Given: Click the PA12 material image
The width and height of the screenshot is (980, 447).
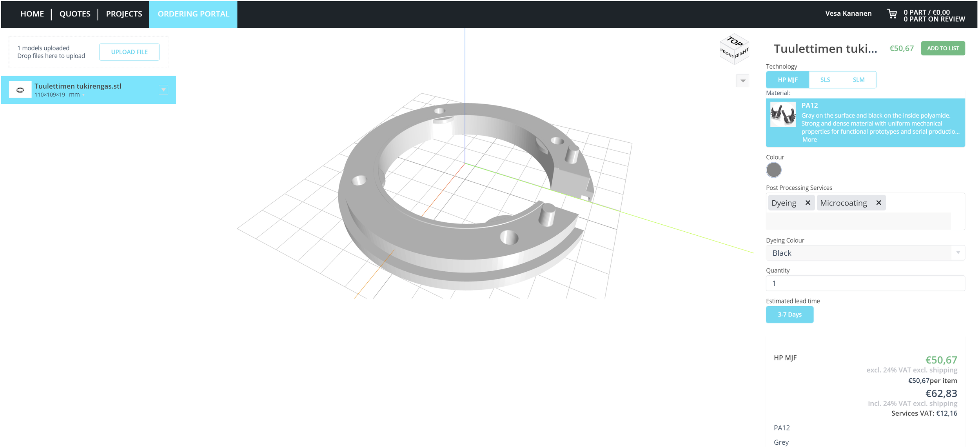Looking at the screenshot, I should (x=783, y=114).
